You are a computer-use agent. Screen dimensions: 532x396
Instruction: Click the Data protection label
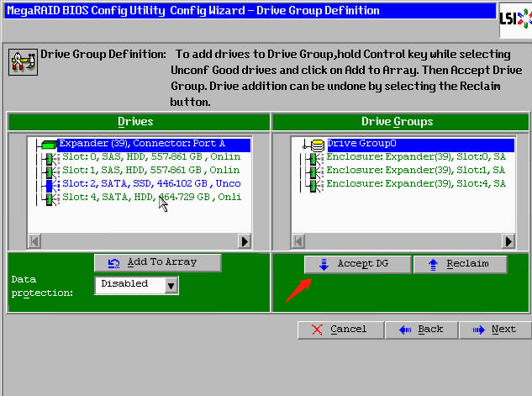[x=42, y=286]
